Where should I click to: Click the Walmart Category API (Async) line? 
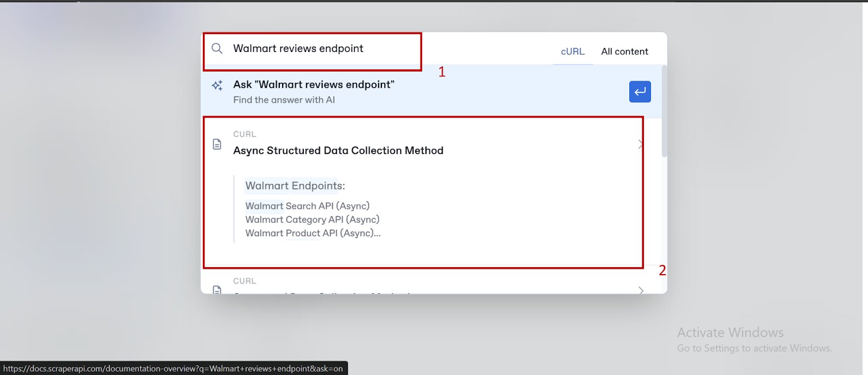click(312, 219)
